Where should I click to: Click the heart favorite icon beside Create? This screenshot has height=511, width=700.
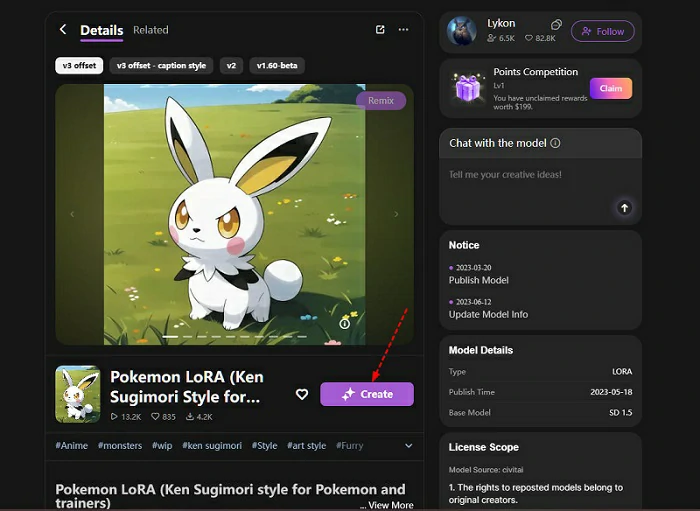pos(302,395)
